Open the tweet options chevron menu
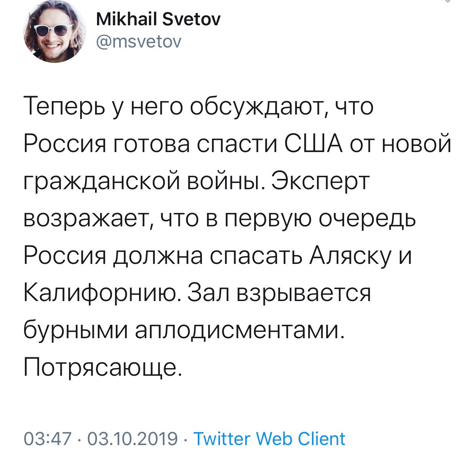476x460 pixels. pyautogui.click(x=447, y=2)
